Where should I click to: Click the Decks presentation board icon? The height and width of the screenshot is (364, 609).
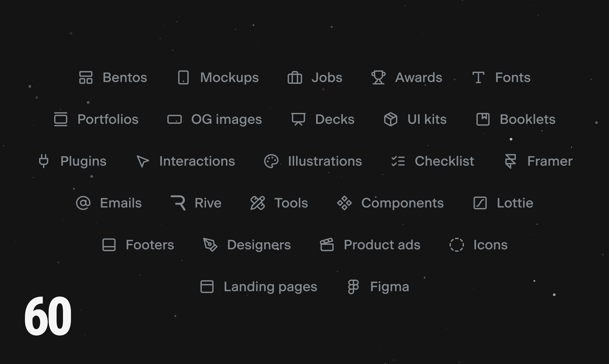298,119
